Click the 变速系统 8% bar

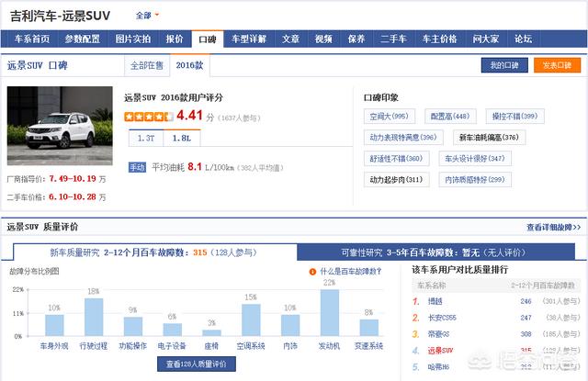pos(369,328)
